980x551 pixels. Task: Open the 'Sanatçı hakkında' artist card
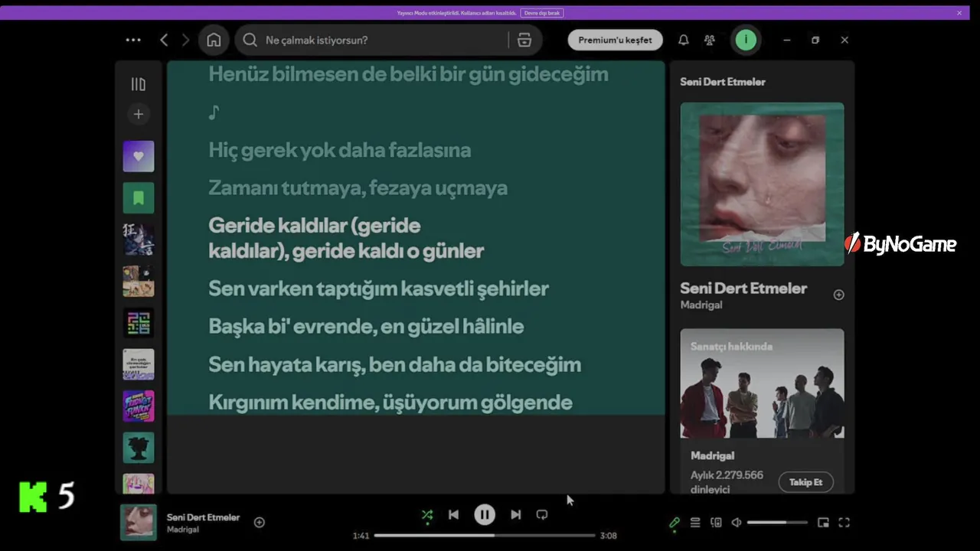pyautogui.click(x=763, y=410)
